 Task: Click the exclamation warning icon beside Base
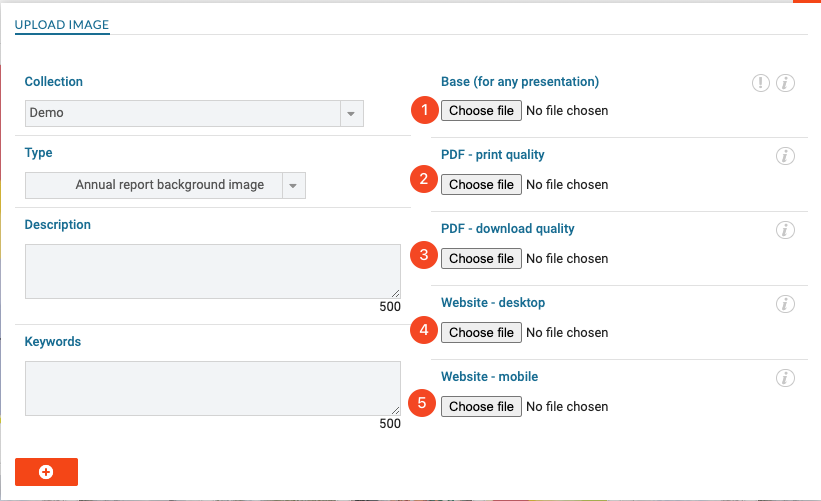(x=760, y=83)
